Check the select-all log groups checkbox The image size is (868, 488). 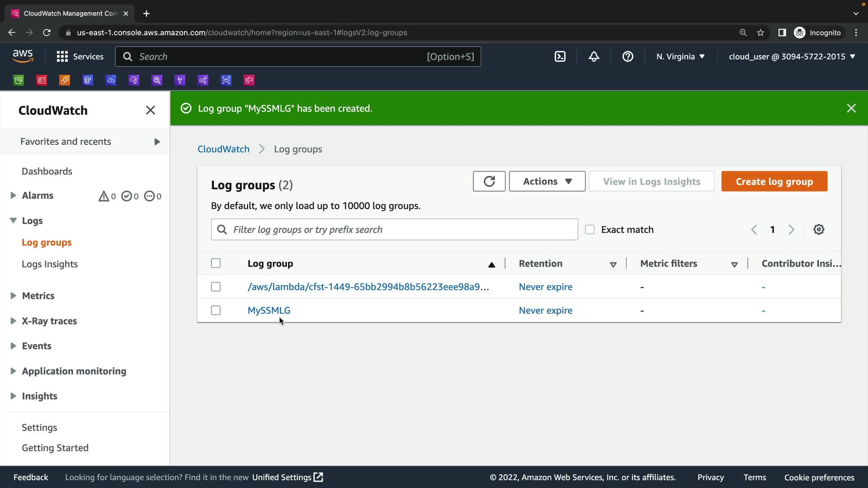[x=216, y=263]
